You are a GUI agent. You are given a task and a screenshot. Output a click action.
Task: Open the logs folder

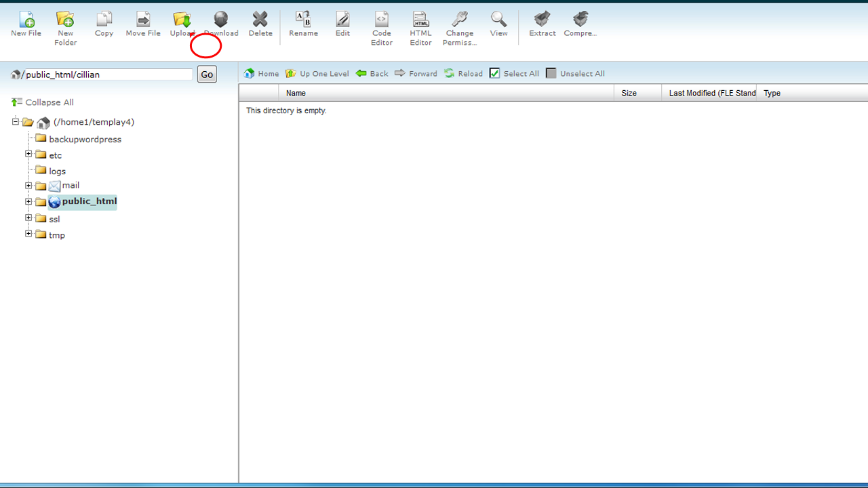click(57, 171)
